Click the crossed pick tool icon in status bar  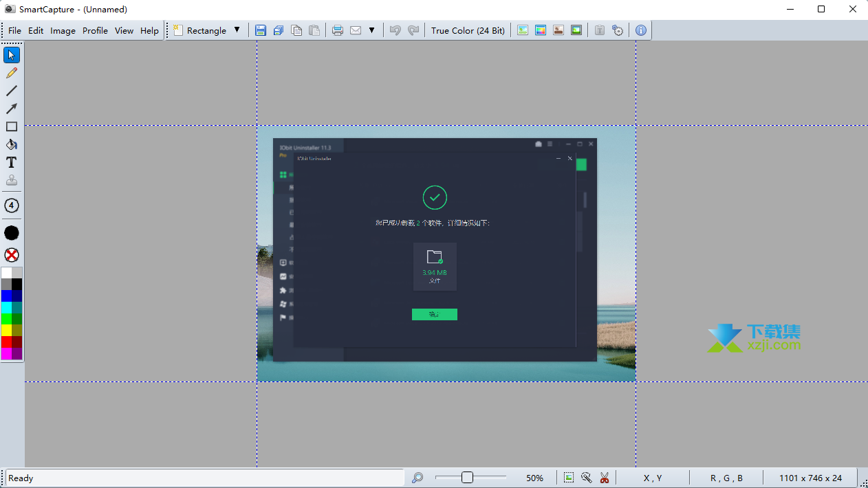(587, 478)
